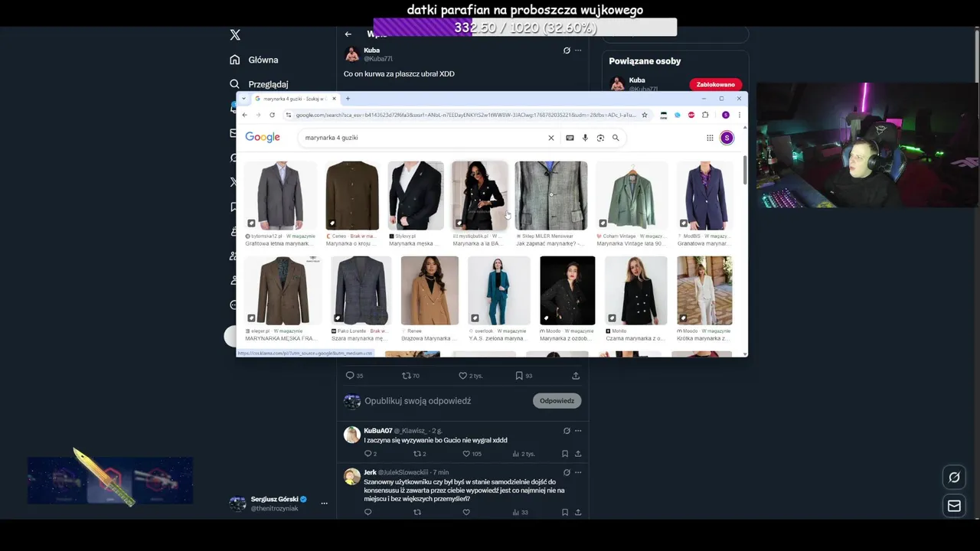Open the Szara marynarka Pako Lorente image
Screen dimensions: 980x551
(361, 290)
